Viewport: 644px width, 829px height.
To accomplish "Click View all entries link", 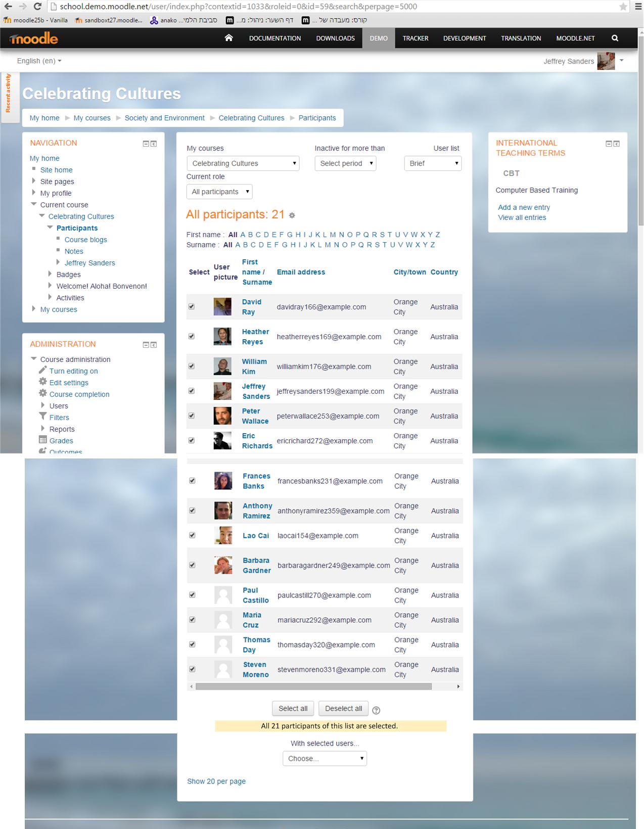I will point(522,217).
